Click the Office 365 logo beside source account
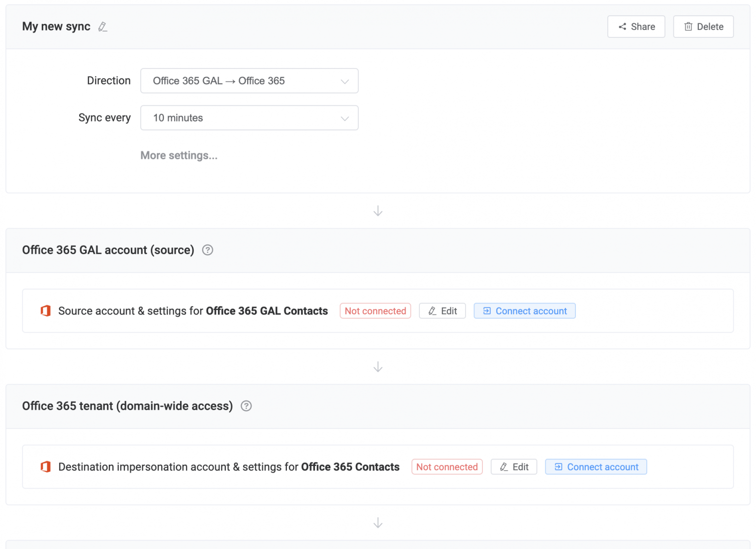The width and height of the screenshot is (756, 549). 45,311
